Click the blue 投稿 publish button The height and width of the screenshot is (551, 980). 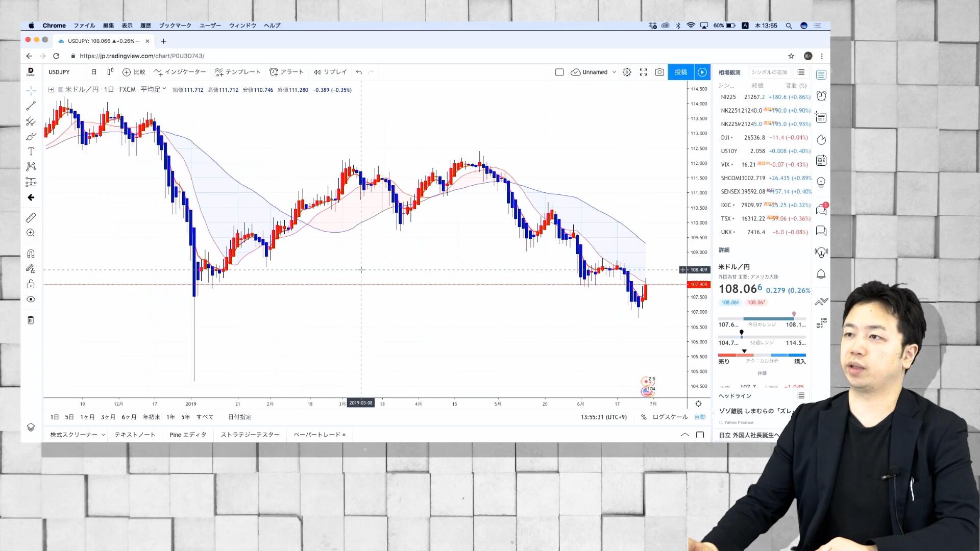pyautogui.click(x=680, y=72)
